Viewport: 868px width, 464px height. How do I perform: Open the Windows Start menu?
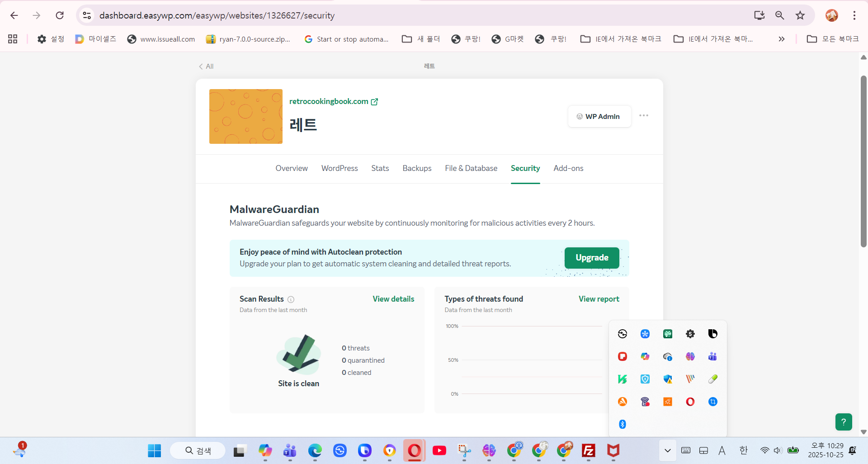[x=154, y=450]
